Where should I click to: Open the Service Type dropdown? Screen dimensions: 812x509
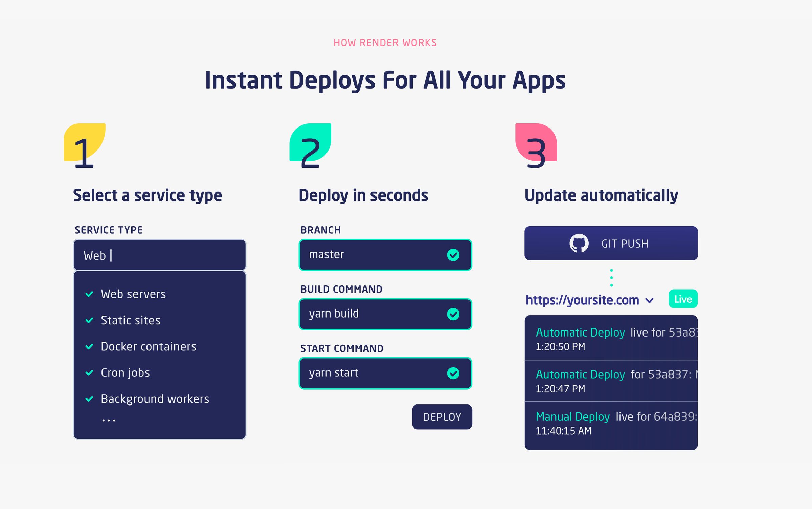[160, 255]
